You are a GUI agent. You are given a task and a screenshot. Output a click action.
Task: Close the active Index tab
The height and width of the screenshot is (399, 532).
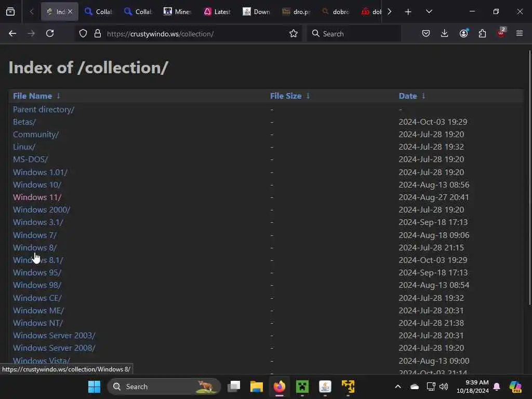click(70, 12)
